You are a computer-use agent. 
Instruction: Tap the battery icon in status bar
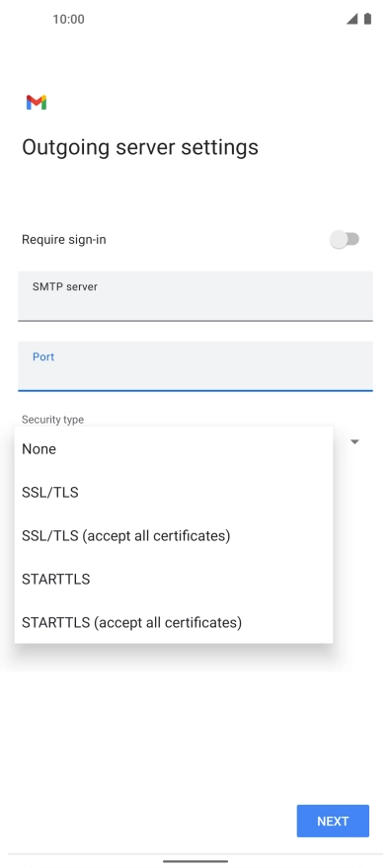pos(367,19)
